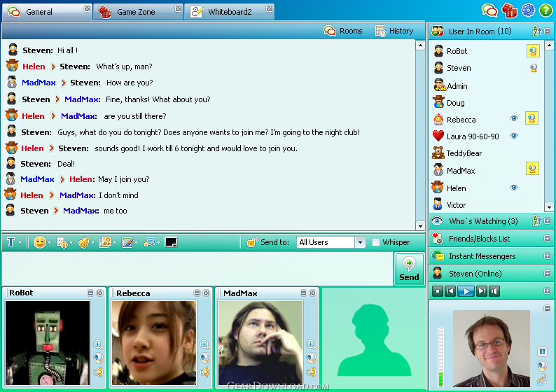
Task: Zoom in on Rebecca's video feed
Action: tap(204, 344)
